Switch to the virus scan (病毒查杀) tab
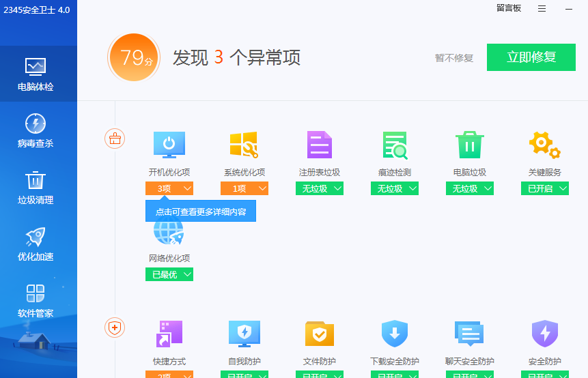Viewport: 588px width, 378px height. pyautogui.click(x=36, y=131)
